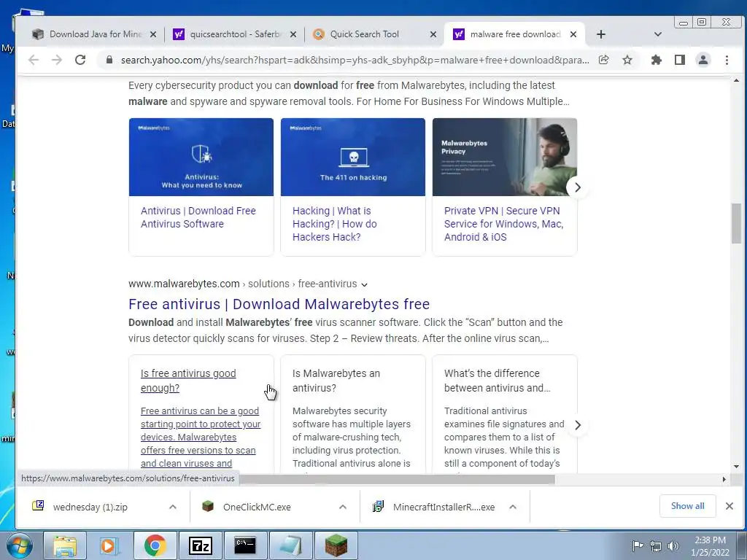The width and height of the screenshot is (747, 560).
Task: Open Command Prompt from taskbar
Action: [245, 545]
